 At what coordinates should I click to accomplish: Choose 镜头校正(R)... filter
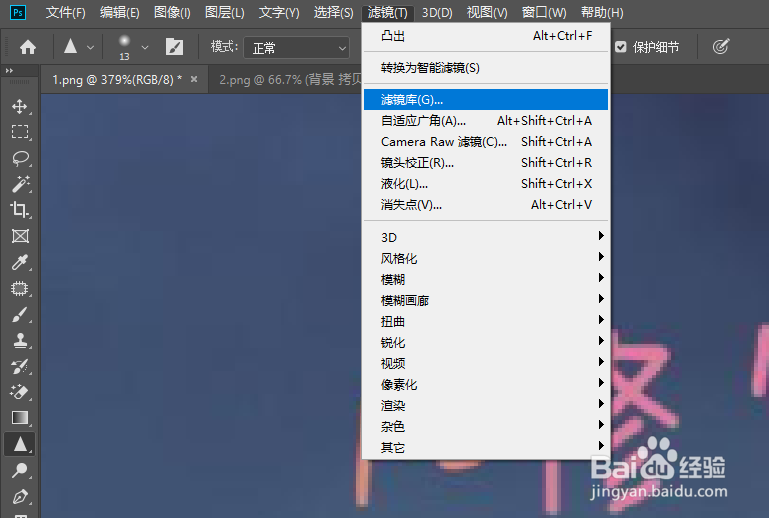pyautogui.click(x=486, y=163)
